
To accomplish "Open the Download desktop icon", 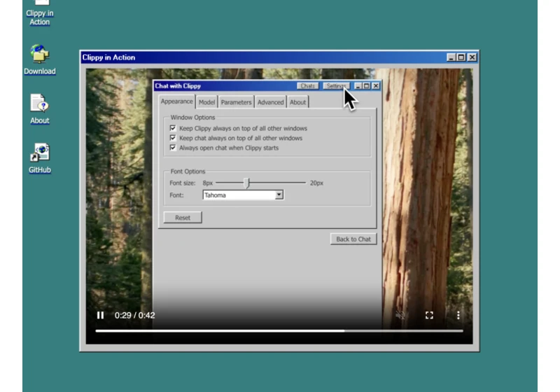I will [40, 59].
